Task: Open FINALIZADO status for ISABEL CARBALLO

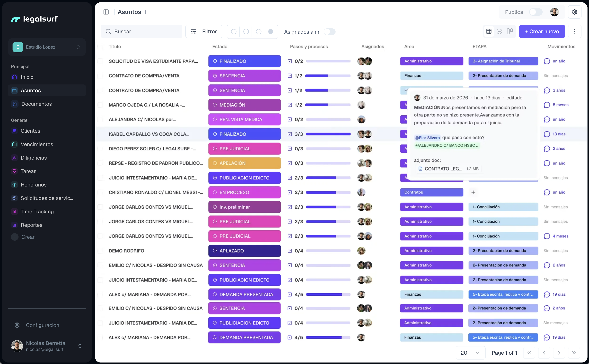Action: [244, 134]
